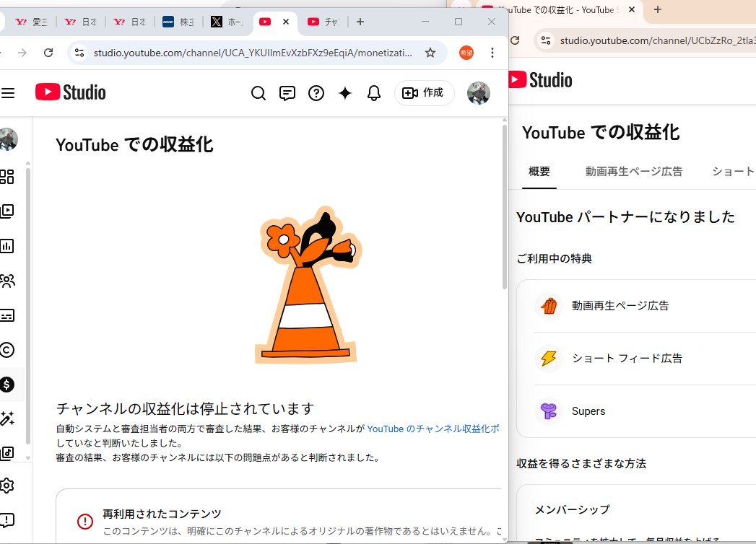Switch to the YouTube チャ tab
The width and height of the screenshot is (756, 544).
(324, 22)
